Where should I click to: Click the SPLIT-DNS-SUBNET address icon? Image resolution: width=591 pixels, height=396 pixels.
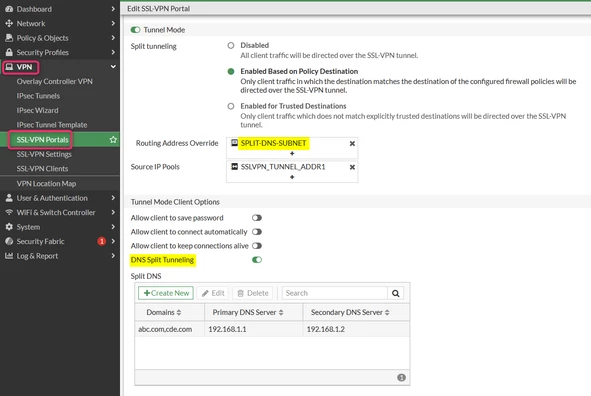pyautogui.click(x=234, y=143)
